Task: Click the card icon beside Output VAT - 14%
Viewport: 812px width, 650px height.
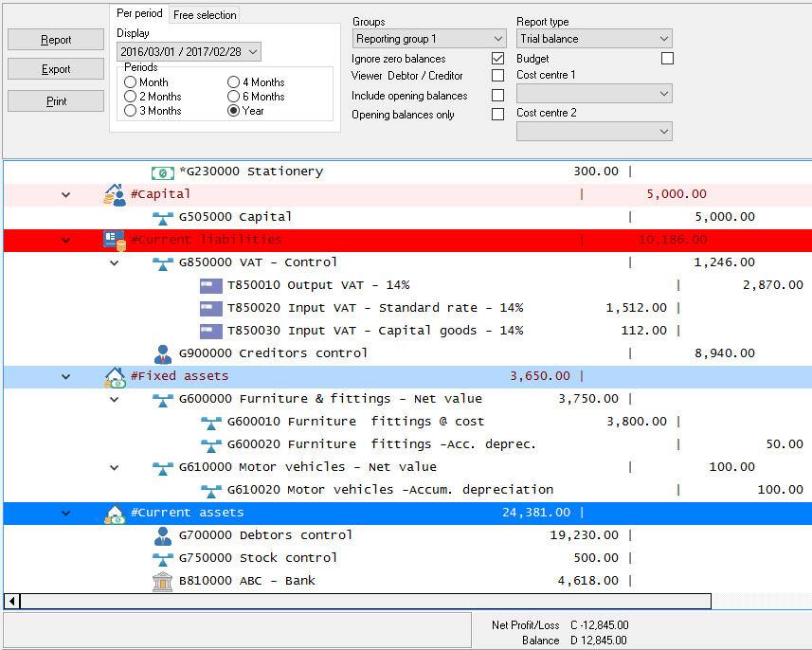Action: (x=211, y=285)
